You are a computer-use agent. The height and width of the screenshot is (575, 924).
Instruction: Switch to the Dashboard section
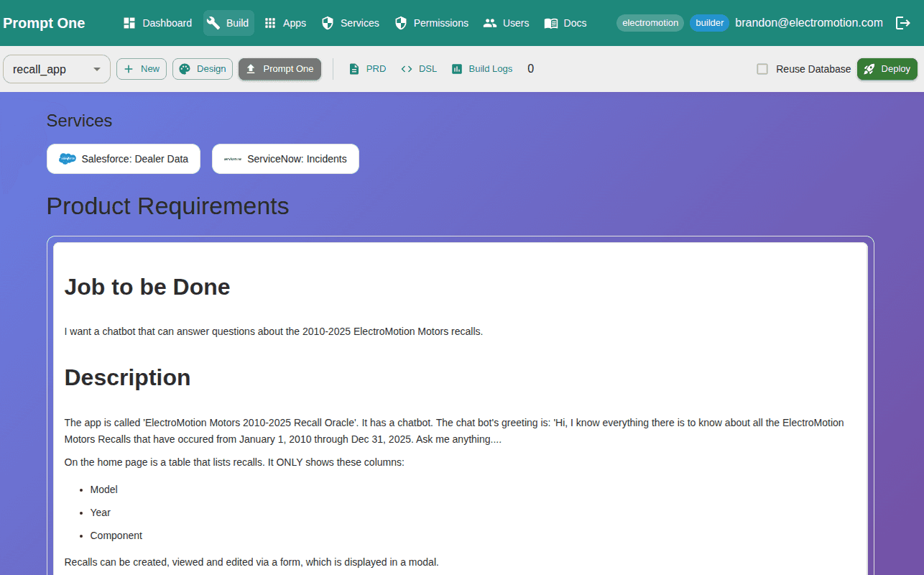157,22
